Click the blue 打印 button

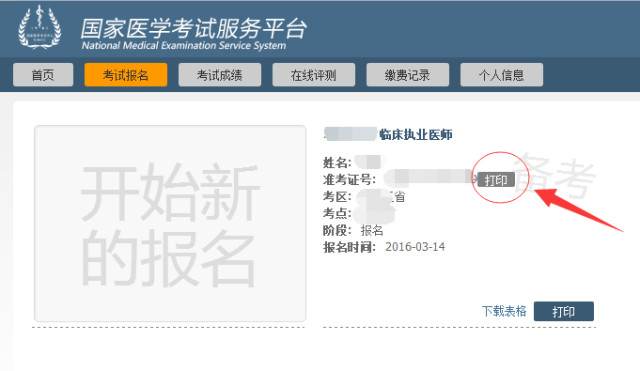click(564, 311)
